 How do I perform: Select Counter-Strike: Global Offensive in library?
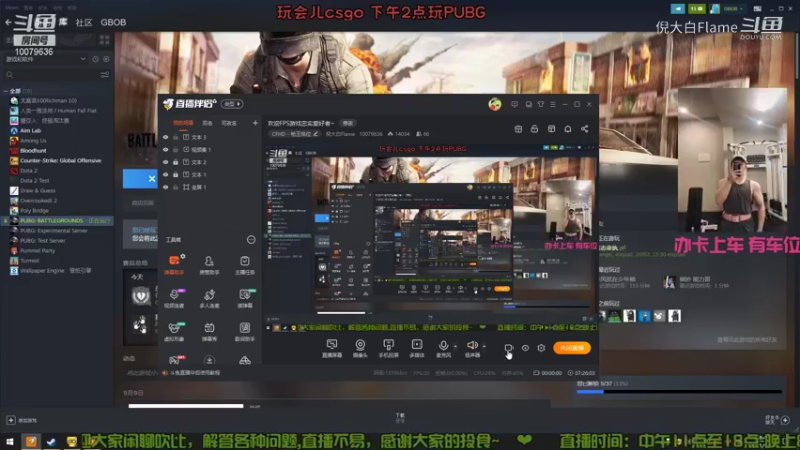click(x=60, y=161)
